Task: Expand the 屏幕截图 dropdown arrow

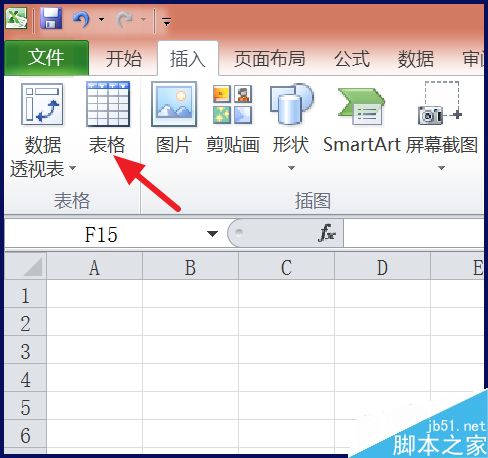Action: click(x=441, y=168)
